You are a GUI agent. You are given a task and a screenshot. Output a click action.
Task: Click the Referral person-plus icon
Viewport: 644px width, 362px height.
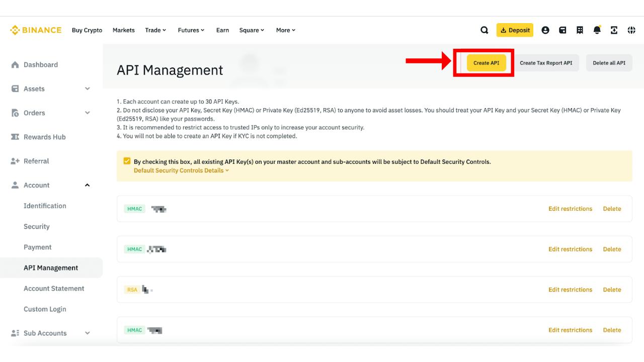pyautogui.click(x=15, y=161)
